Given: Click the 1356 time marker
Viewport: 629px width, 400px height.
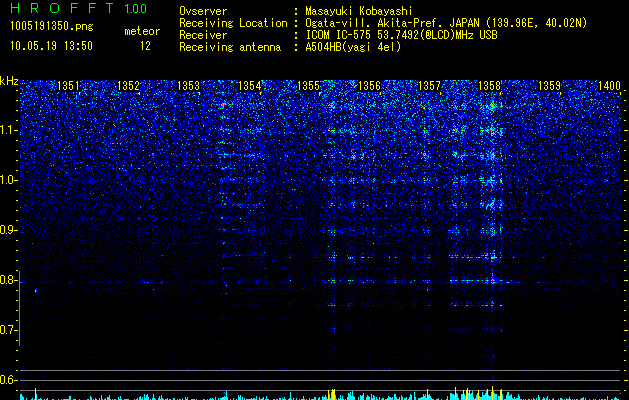Looking at the screenshot, I should point(369,86).
